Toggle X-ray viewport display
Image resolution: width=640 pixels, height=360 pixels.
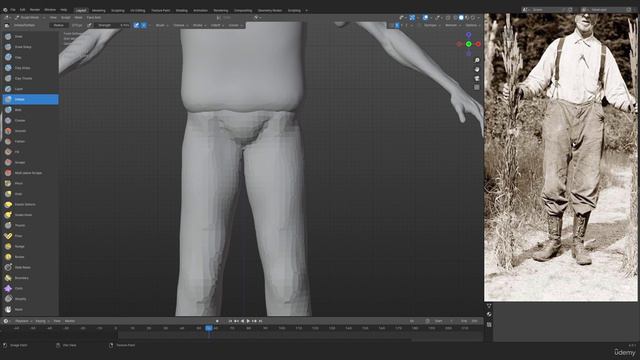448,18
